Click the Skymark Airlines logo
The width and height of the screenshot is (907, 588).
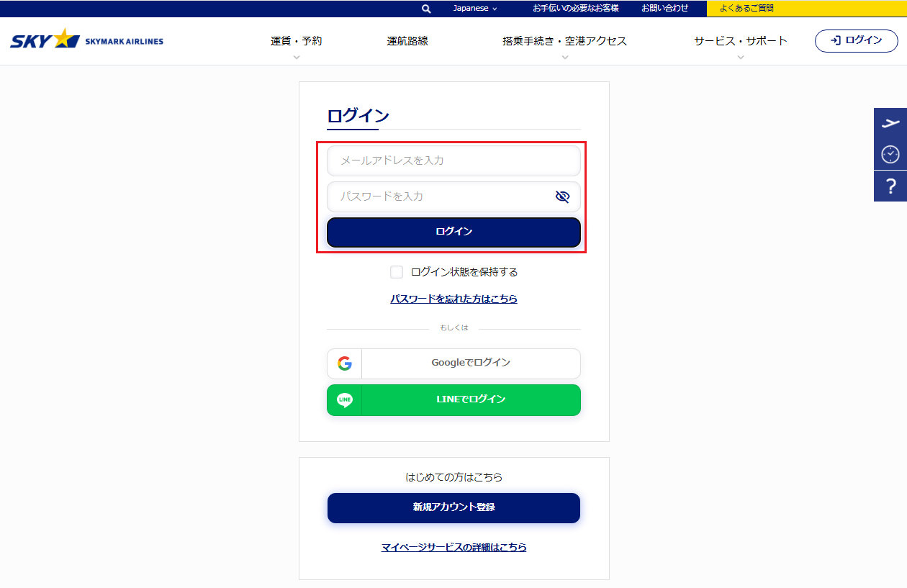pos(86,40)
